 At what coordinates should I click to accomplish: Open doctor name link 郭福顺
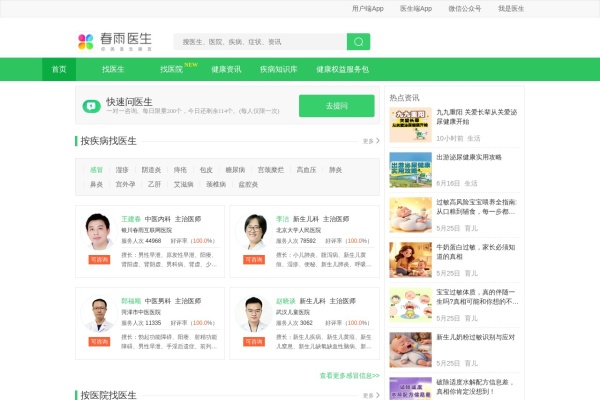(x=131, y=301)
